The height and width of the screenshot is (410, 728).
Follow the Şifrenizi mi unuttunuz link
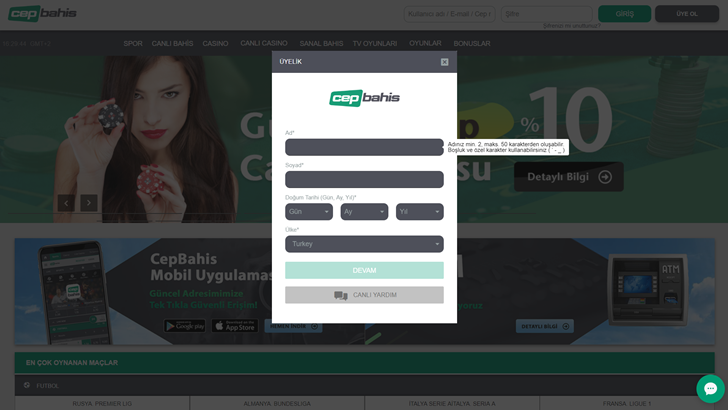(x=572, y=26)
